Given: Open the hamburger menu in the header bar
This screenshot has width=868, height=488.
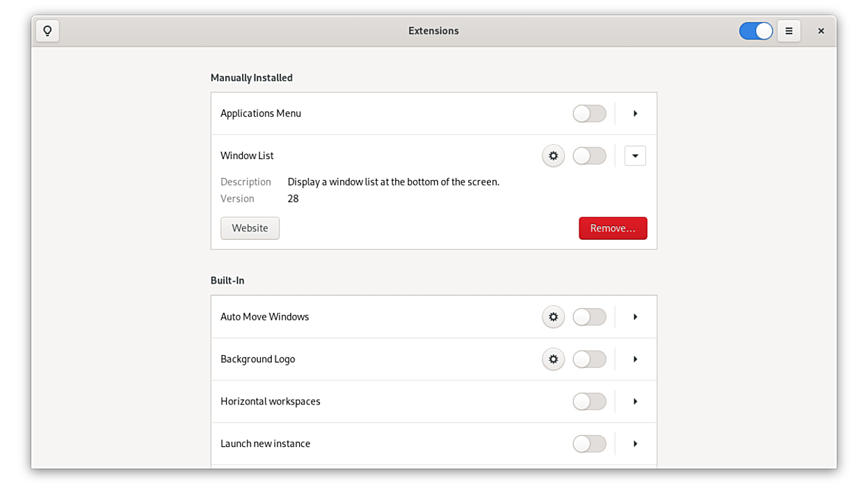Looking at the screenshot, I should click(x=789, y=31).
